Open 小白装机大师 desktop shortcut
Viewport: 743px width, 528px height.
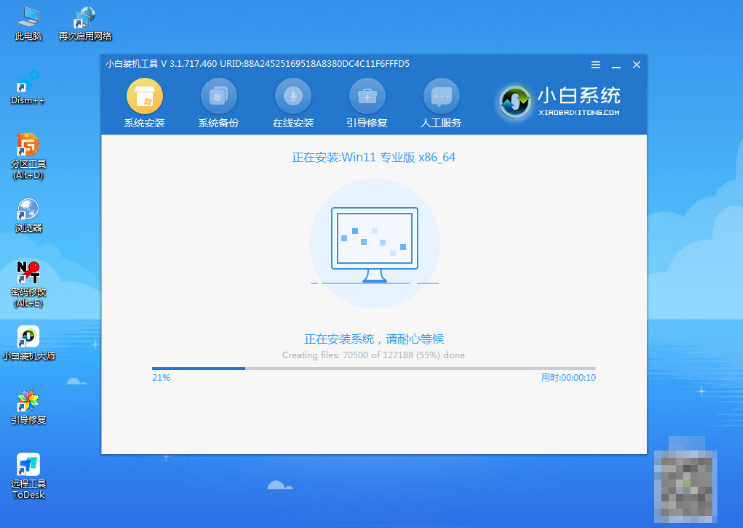[28, 341]
